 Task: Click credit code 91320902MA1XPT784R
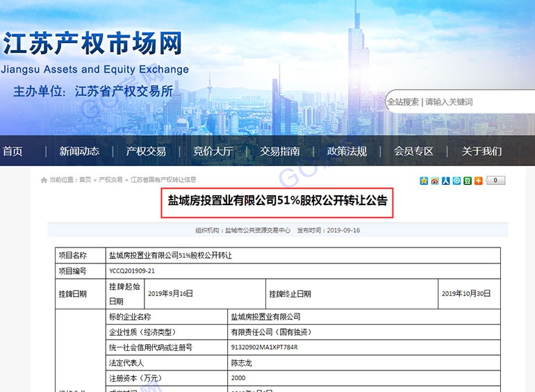pyautogui.click(x=264, y=348)
